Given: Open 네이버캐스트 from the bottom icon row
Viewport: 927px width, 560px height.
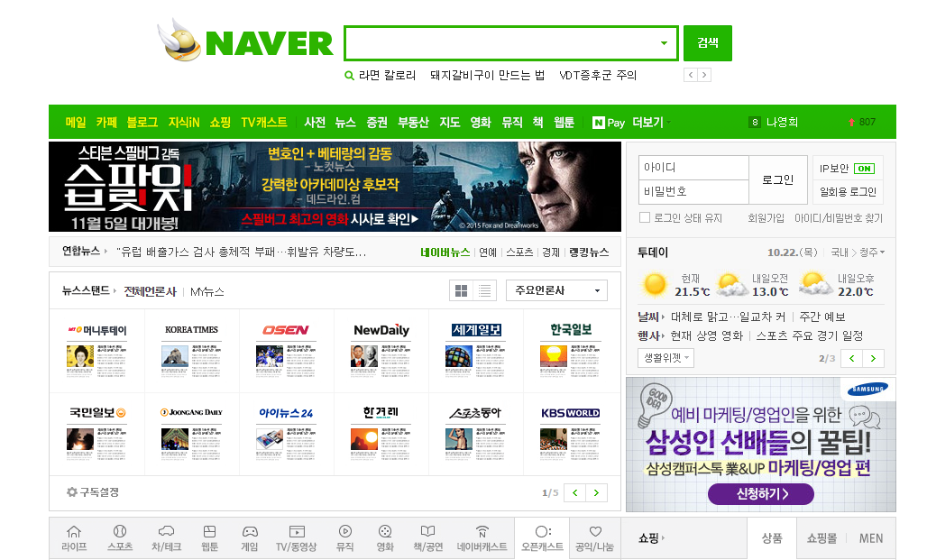Looking at the screenshot, I should click(x=482, y=537).
